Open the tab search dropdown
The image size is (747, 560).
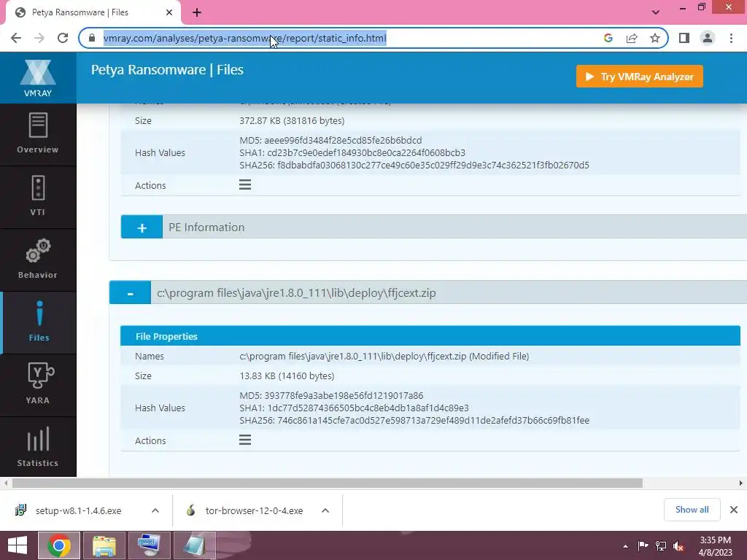[x=656, y=12]
